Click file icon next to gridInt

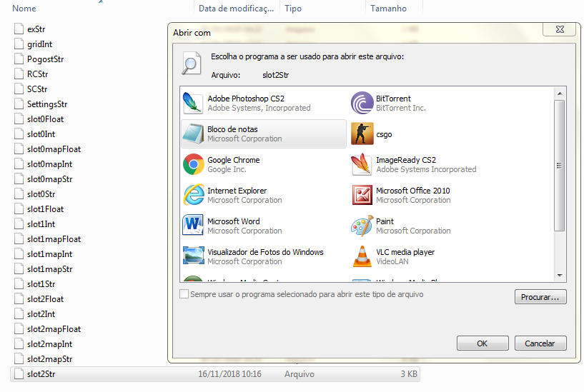point(19,44)
